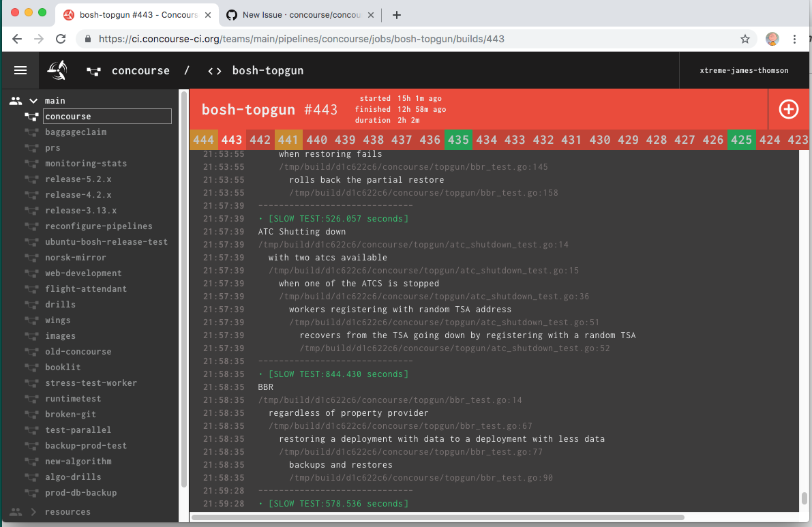
Task: Navigate to the concourse breadcrumb link
Action: [140, 70]
